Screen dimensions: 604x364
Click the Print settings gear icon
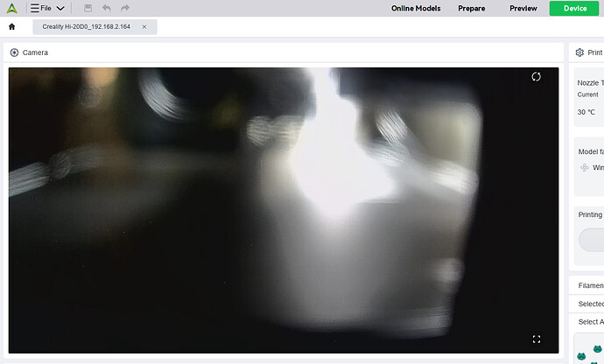pyautogui.click(x=579, y=52)
